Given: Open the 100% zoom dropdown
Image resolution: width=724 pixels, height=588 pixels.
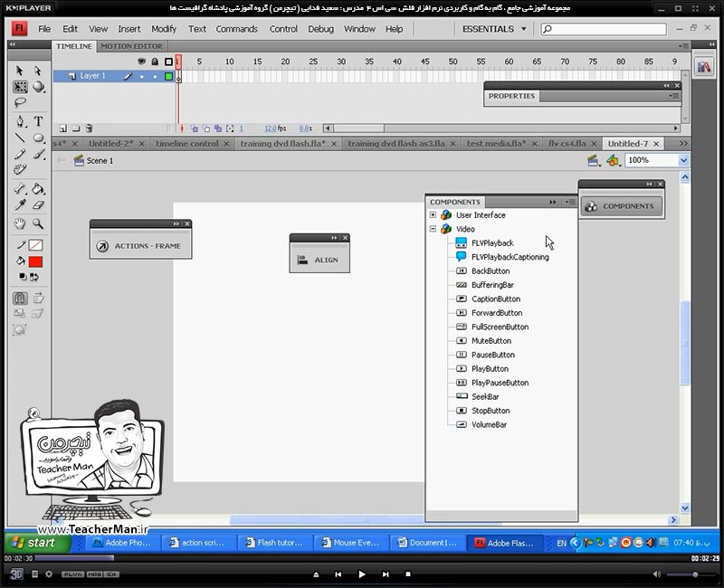Looking at the screenshot, I should click(683, 160).
